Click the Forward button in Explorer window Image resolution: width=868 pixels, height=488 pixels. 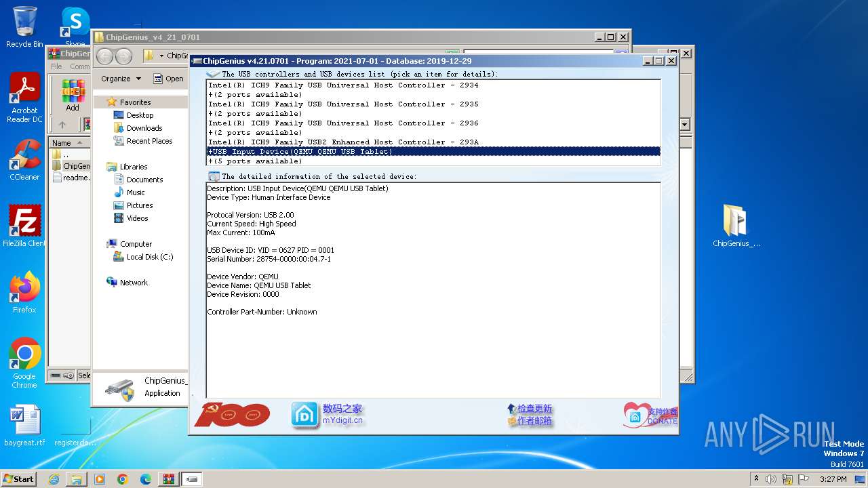pyautogui.click(x=124, y=56)
